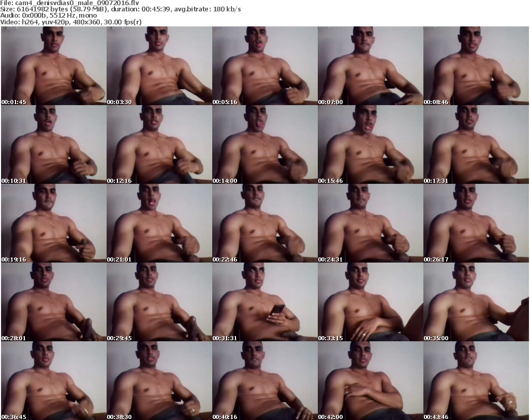Click the thumbnail stamped 00:35:00
Screen dimensions: 530x420
coord(476,302)
